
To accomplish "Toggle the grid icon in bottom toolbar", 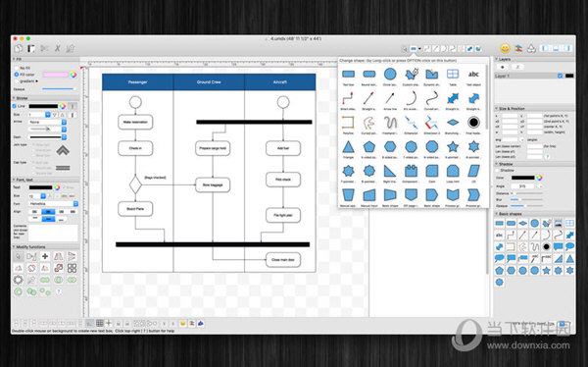I will pos(99,323).
